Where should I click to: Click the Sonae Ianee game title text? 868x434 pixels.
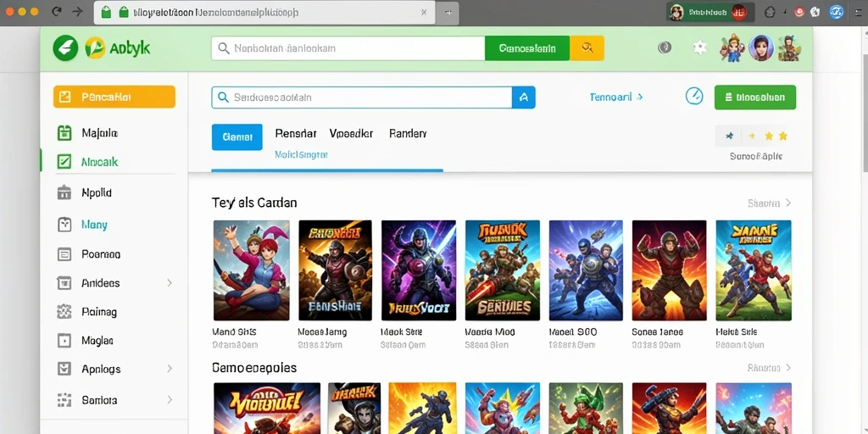coord(657,332)
